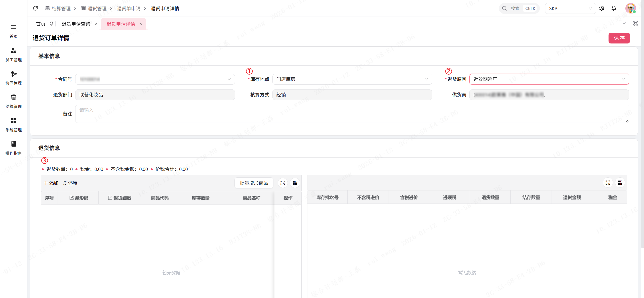Pin the 首页 tab

(x=52, y=24)
